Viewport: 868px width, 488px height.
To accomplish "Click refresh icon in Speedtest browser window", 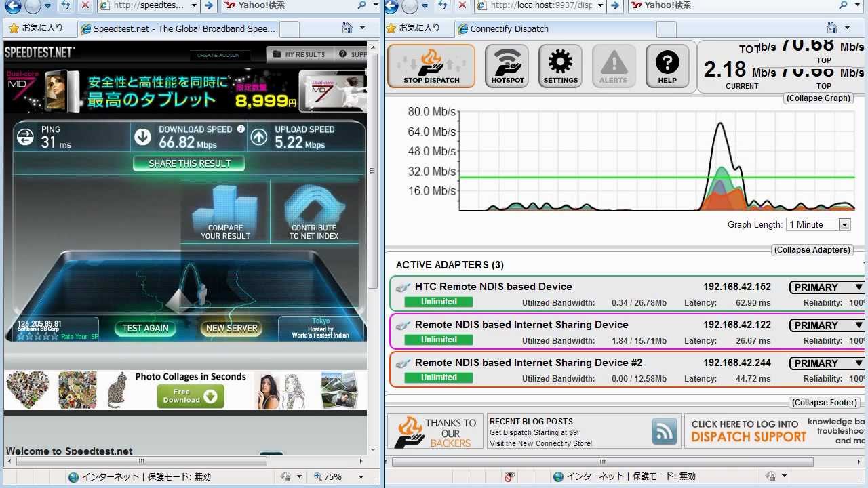I will tap(66, 5).
